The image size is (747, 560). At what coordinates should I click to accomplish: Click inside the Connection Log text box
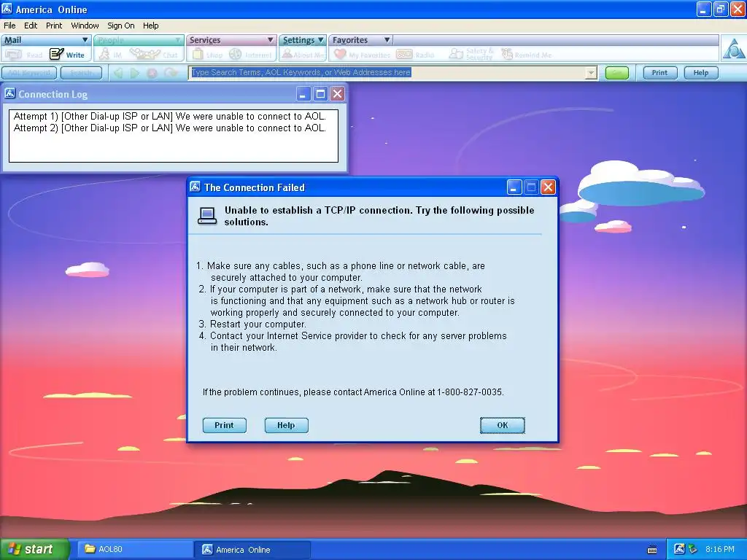[174, 136]
